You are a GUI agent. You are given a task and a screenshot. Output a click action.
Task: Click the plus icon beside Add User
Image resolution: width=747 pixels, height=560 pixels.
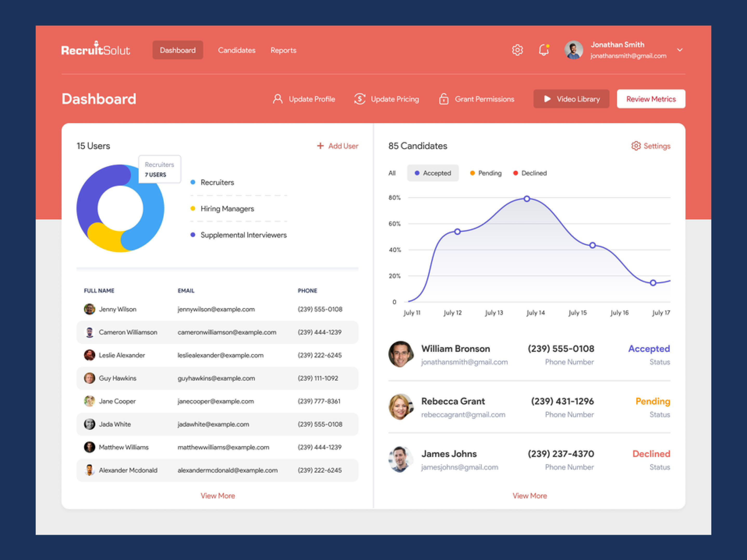click(x=320, y=146)
